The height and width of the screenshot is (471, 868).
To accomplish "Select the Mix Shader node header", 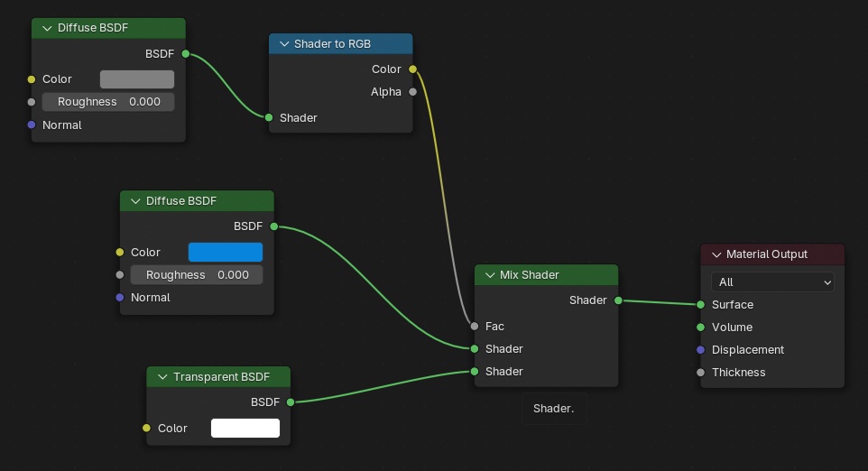I will click(x=547, y=275).
